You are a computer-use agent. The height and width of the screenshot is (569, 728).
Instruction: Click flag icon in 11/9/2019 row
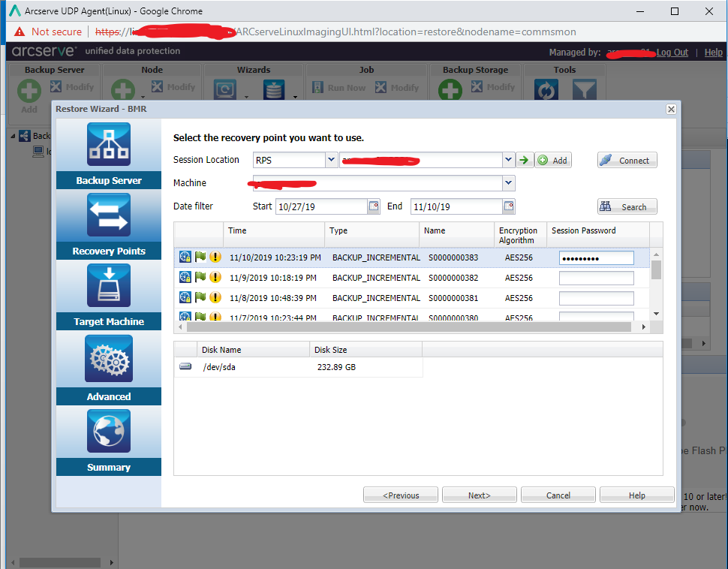(x=200, y=277)
